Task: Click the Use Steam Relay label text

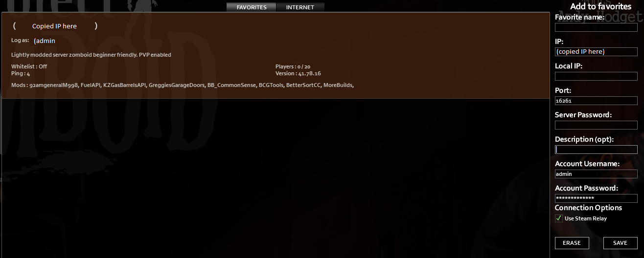Action: point(586,218)
